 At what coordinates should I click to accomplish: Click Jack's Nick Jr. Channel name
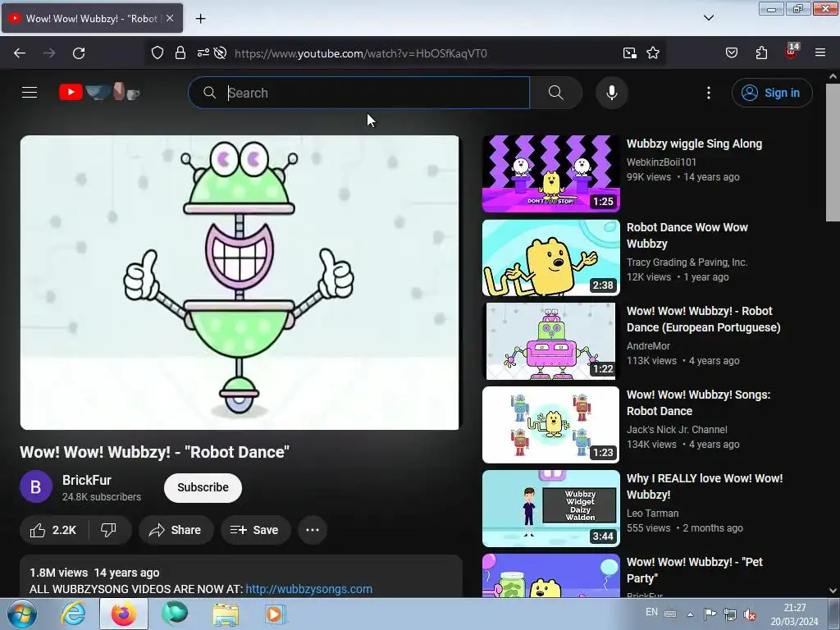click(677, 429)
